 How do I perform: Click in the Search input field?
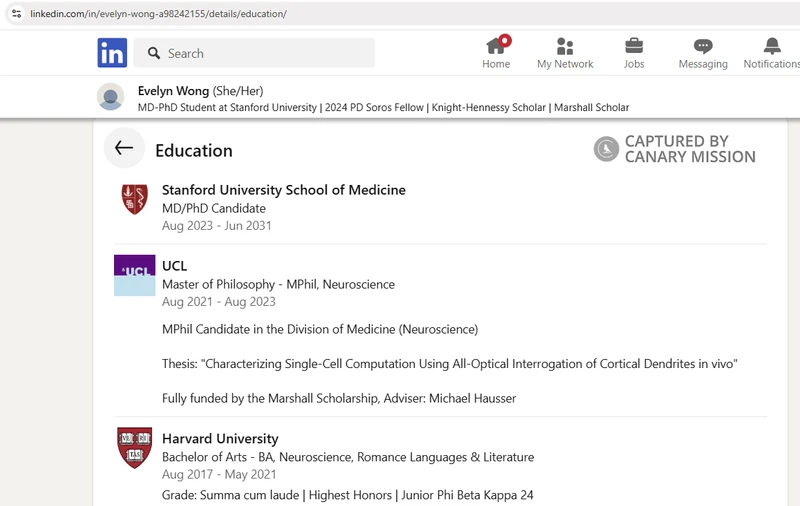coord(254,53)
